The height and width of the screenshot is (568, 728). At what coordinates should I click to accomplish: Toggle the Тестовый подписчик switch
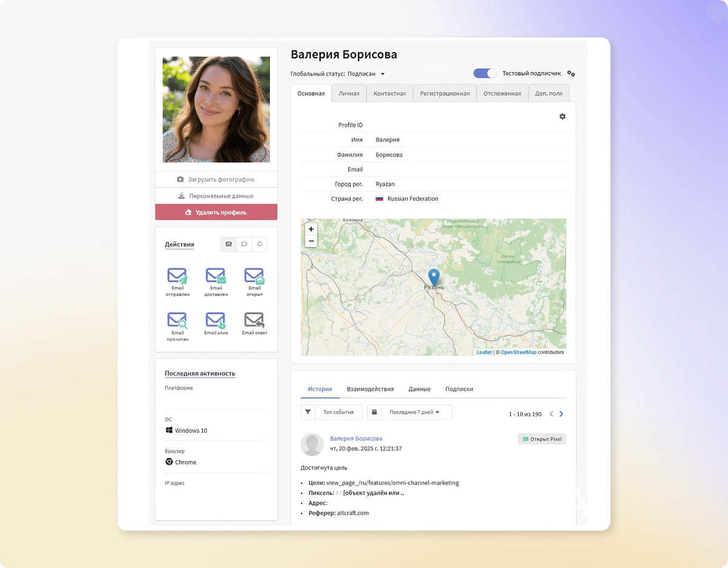click(x=485, y=73)
